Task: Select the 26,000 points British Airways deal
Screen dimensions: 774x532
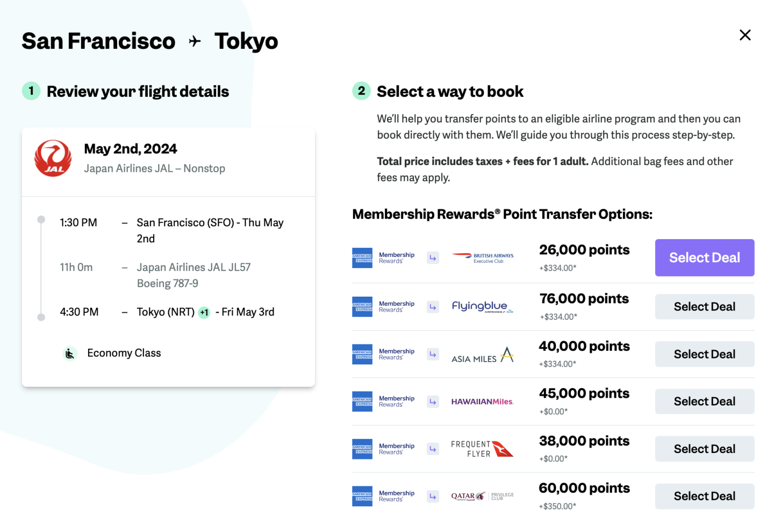Action: point(704,258)
